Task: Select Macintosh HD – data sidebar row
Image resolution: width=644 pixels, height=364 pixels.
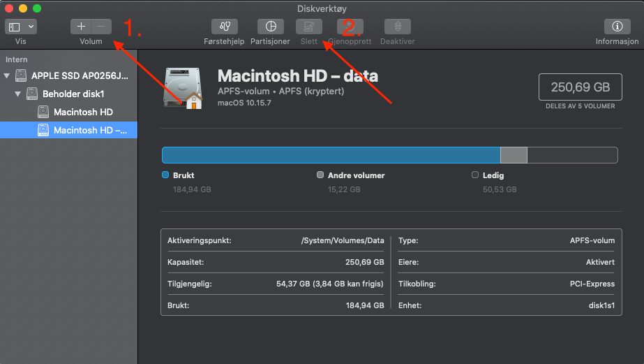Action: click(68, 130)
